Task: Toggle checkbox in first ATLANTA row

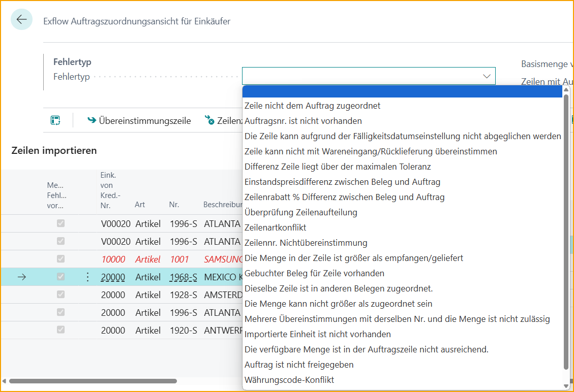Action: click(x=61, y=223)
